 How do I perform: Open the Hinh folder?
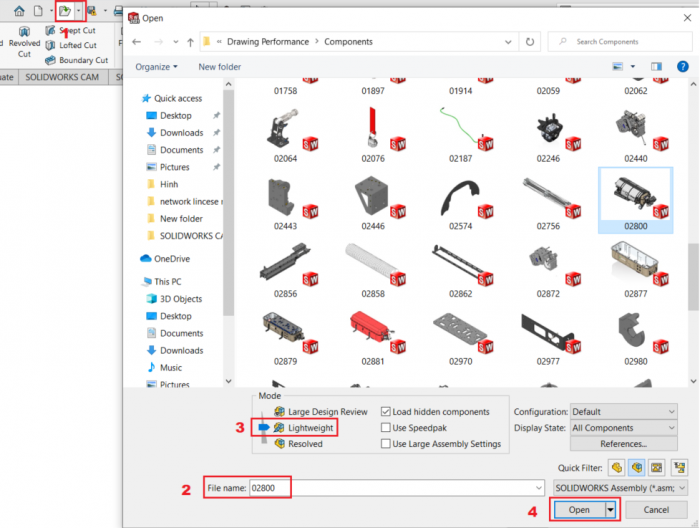click(x=163, y=184)
